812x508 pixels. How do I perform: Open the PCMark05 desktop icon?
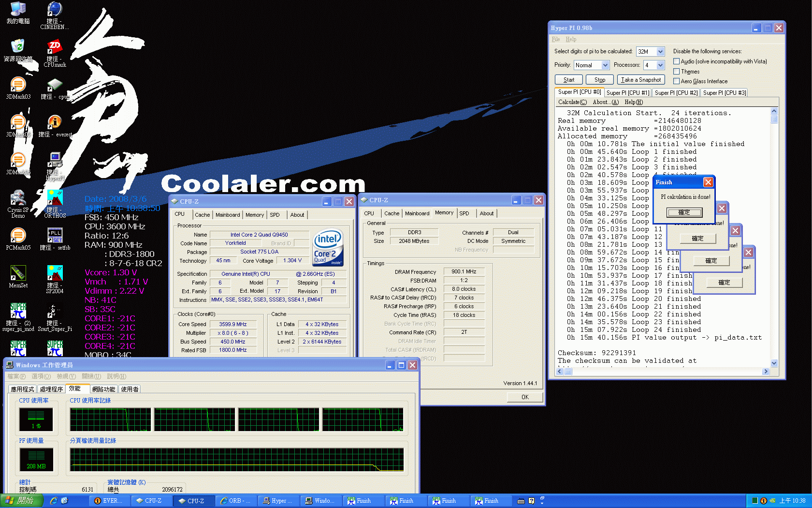[x=18, y=239]
